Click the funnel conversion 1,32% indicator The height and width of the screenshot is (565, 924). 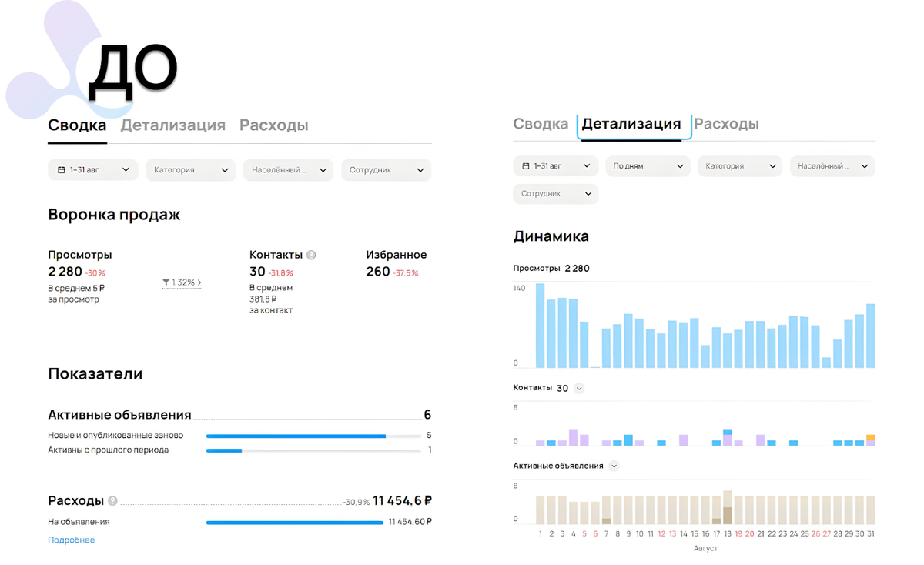point(182,282)
